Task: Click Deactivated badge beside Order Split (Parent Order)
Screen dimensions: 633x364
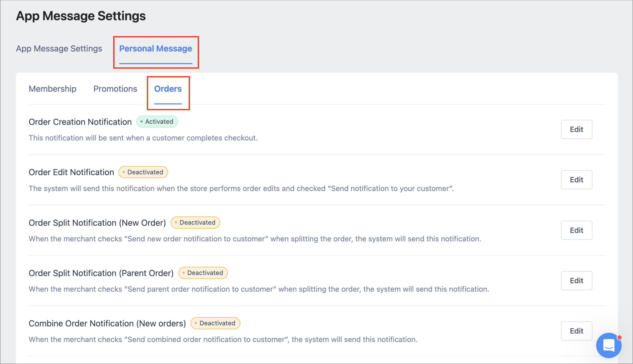Action: point(203,273)
